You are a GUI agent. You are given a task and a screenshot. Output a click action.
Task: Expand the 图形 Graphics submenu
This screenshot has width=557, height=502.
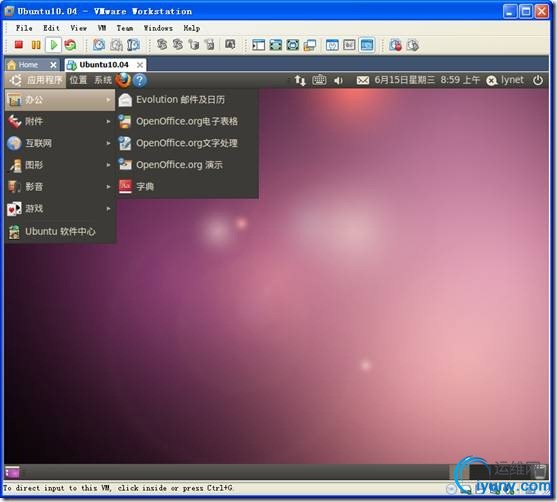(x=60, y=165)
